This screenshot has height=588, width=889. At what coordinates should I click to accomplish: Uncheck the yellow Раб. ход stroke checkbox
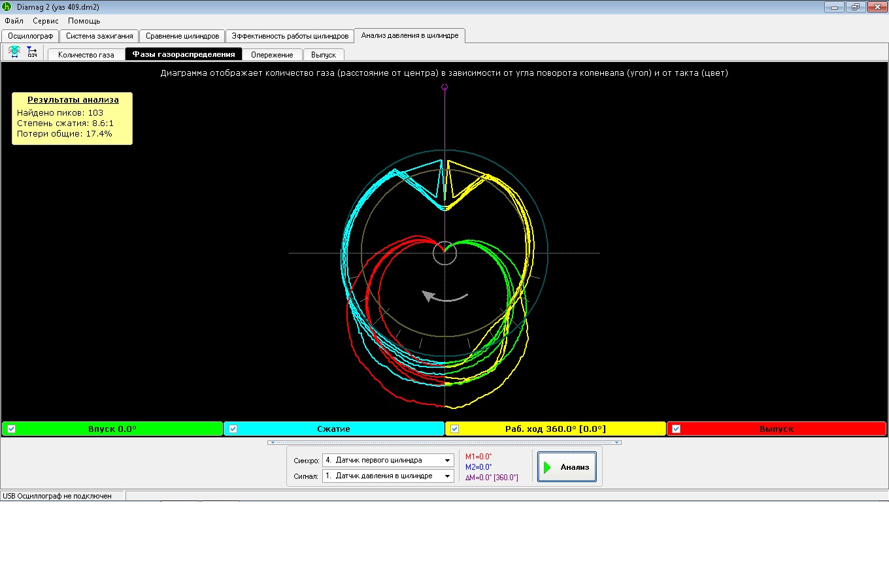pyautogui.click(x=455, y=429)
